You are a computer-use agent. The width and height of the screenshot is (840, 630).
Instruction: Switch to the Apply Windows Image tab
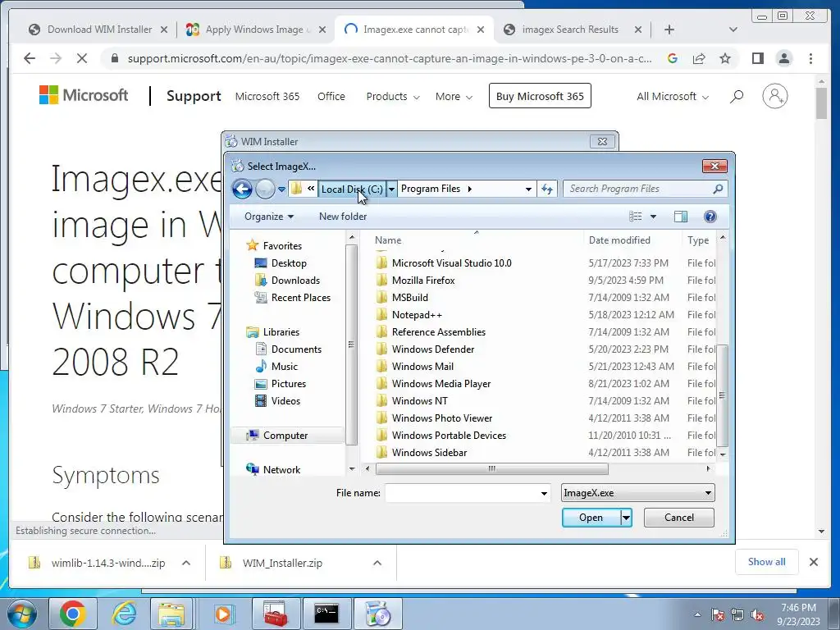[x=248, y=30]
